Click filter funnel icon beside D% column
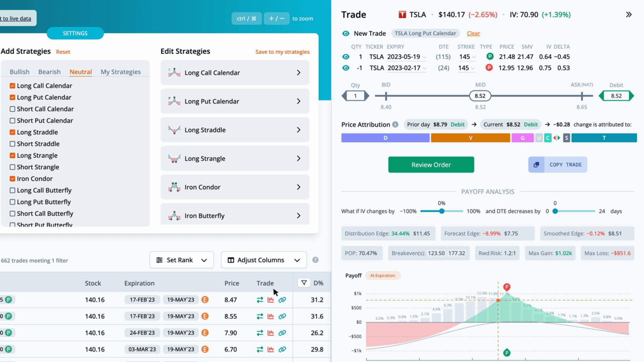 click(x=304, y=283)
